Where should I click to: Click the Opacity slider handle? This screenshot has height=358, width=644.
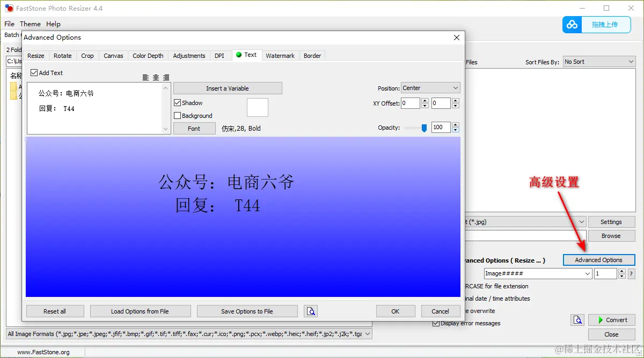point(424,128)
